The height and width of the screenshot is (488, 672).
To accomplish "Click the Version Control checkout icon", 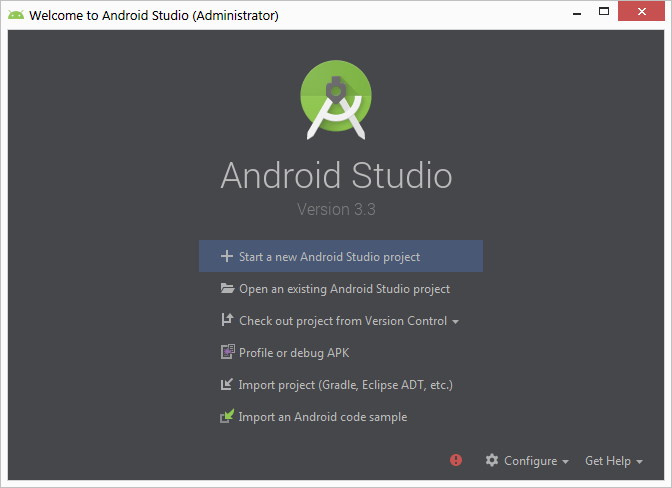I will coord(227,321).
